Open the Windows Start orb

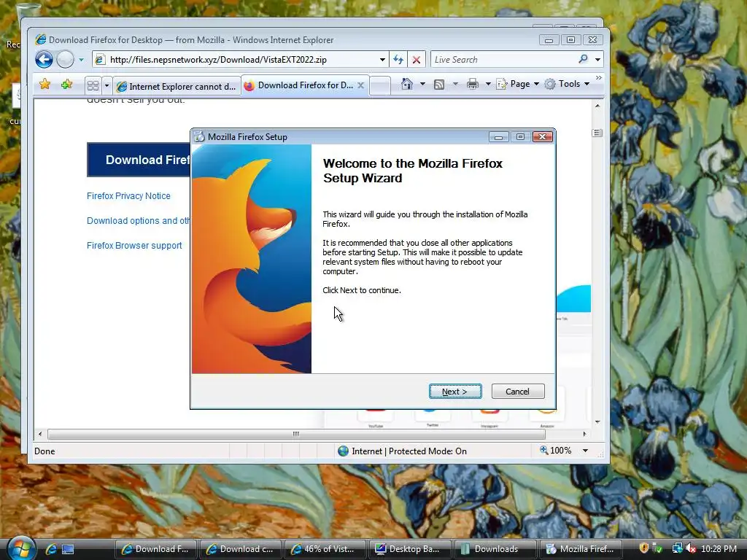(21, 548)
